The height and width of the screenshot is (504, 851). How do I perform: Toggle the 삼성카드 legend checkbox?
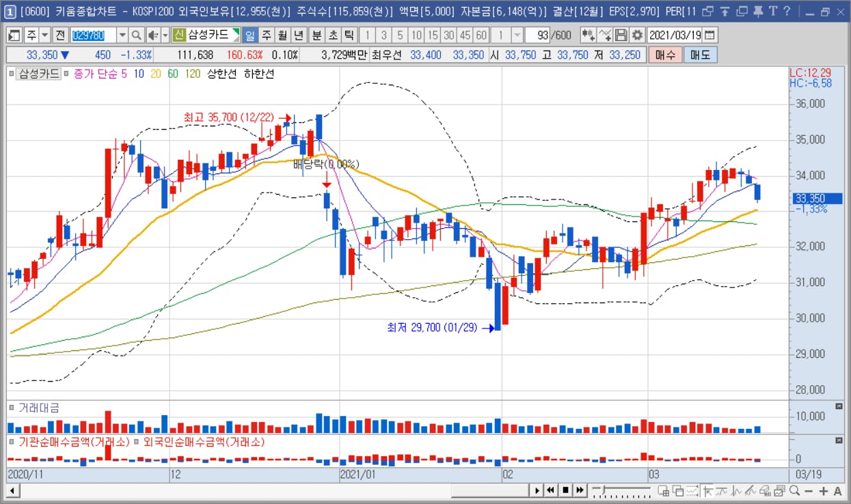pyautogui.click(x=12, y=74)
